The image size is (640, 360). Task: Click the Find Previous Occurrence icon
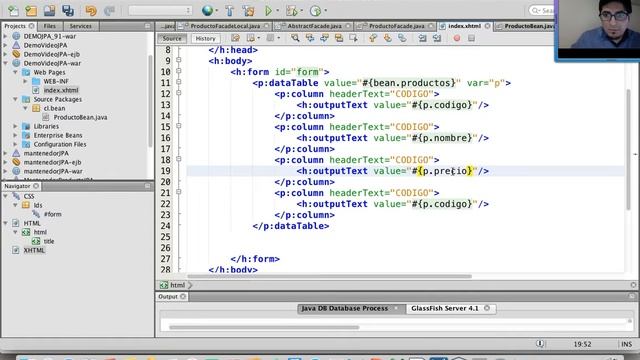coord(310,38)
